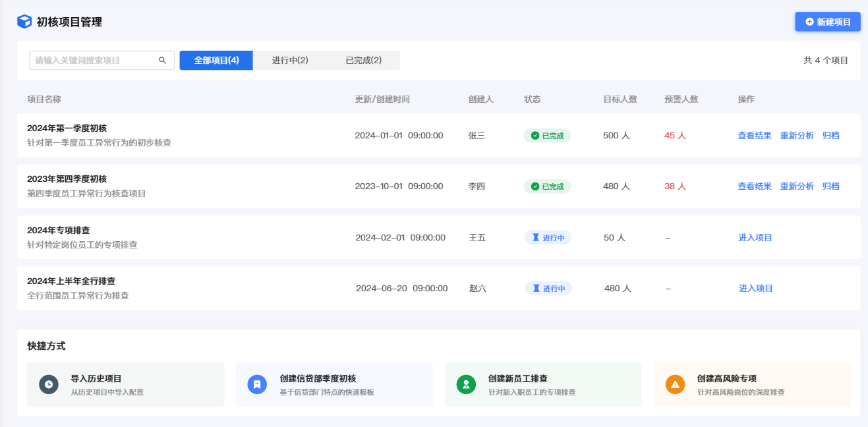Select the 全部项目(4) tab
The width and height of the screenshot is (868, 427).
(x=216, y=61)
